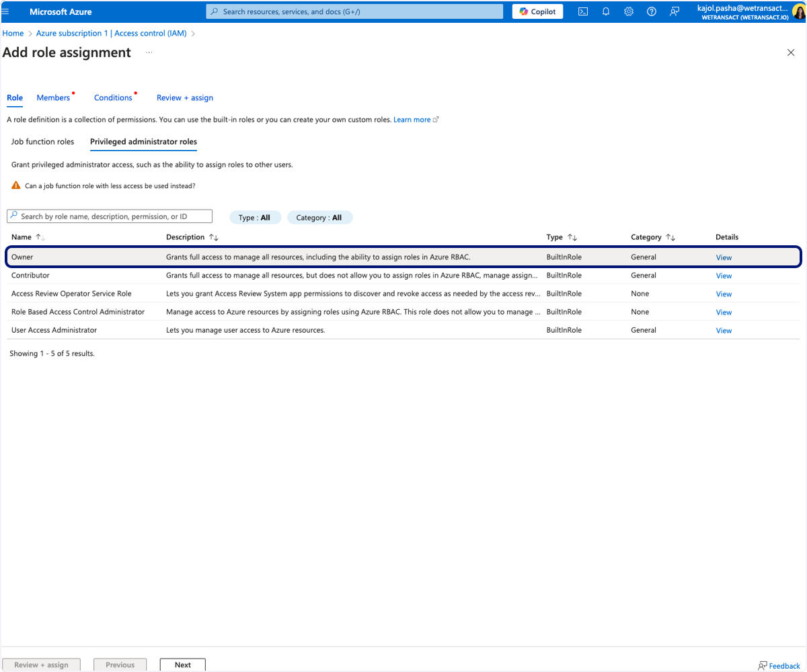Select User Access Administrator role
Viewport: 807px width, 672px height.
pos(404,330)
